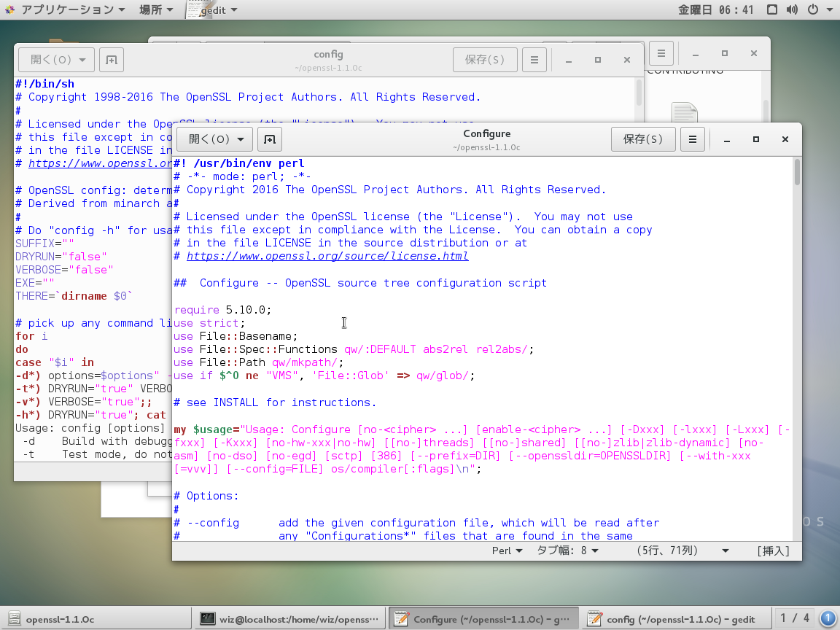The height and width of the screenshot is (630, 840).
Task: Open the hamburger menu in config window
Action: (x=534, y=60)
